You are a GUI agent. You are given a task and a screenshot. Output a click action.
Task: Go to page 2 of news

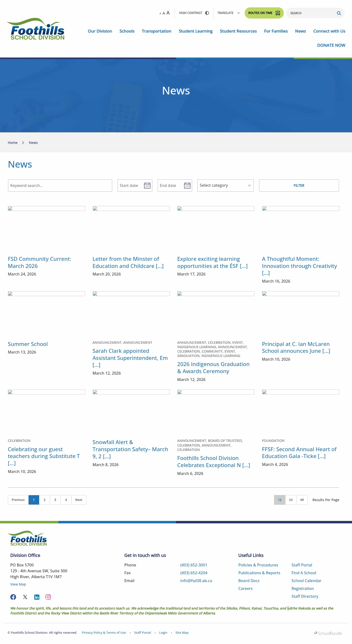click(x=44, y=499)
